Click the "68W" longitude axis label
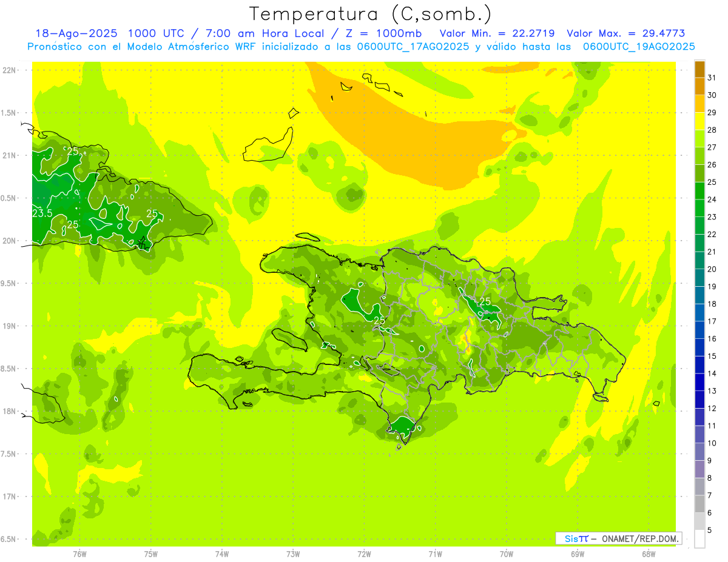728x562 pixels. (649, 554)
